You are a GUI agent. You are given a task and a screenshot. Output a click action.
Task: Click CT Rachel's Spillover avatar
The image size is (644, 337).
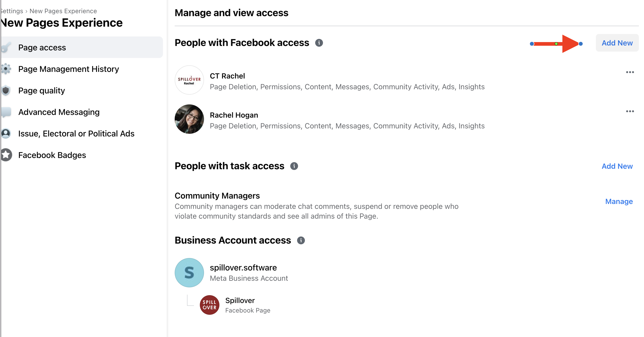[x=189, y=80]
